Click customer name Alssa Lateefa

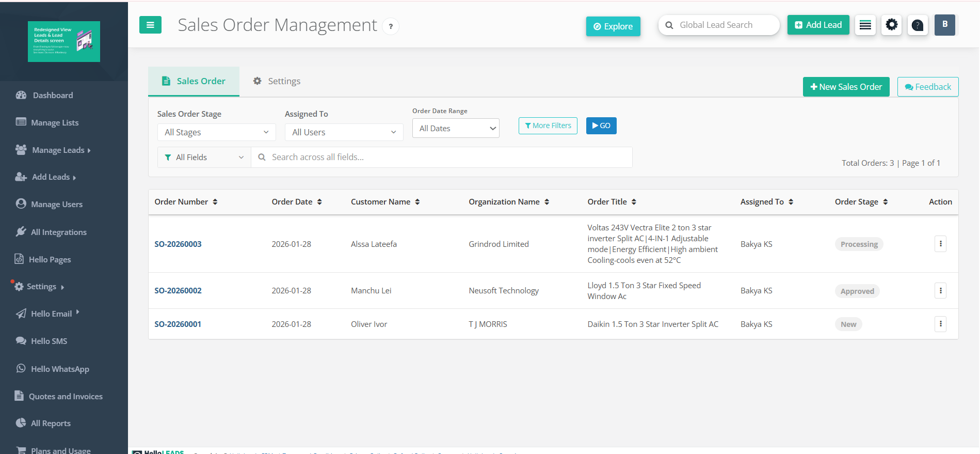click(374, 244)
